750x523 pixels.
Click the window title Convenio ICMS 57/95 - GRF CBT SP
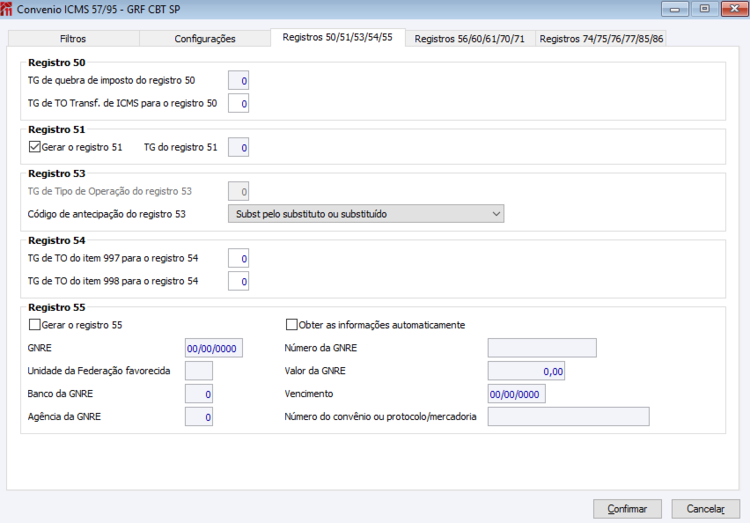click(99, 9)
